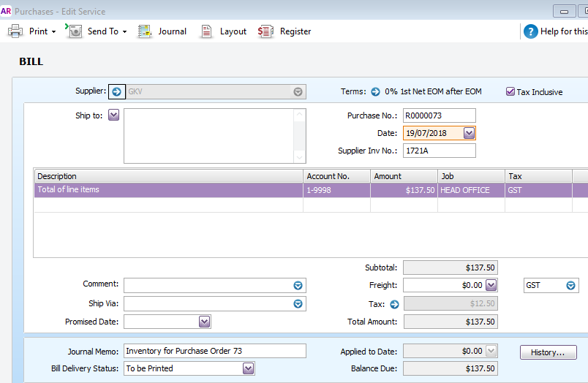Open the Promised Date calendar dropdown

coord(204,322)
